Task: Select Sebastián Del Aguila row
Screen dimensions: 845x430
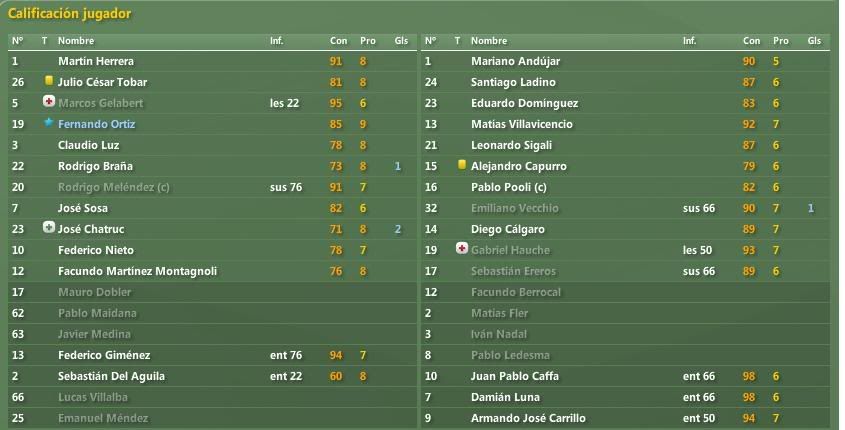Action: (x=212, y=376)
